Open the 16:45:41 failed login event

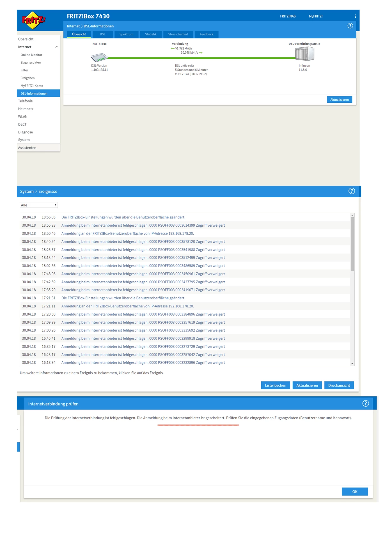tap(185, 338)
